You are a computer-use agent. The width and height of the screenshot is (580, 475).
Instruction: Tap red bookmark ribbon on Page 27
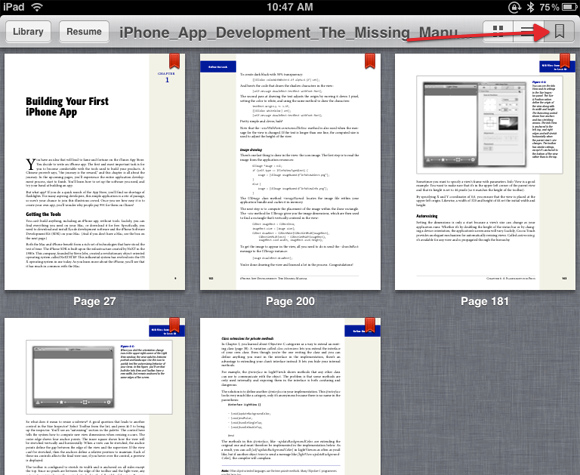175,61
